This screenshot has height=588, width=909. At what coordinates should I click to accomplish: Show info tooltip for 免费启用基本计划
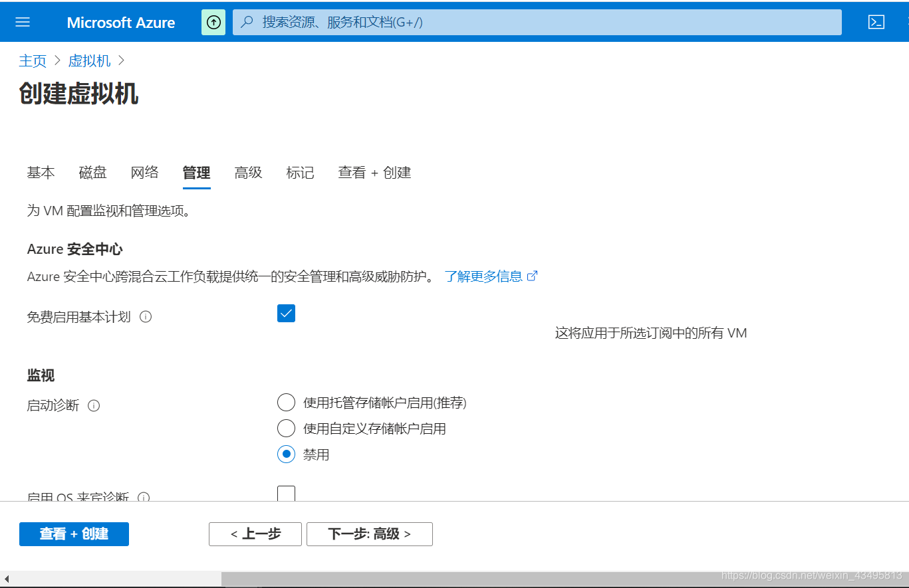(x=146, y=317)
